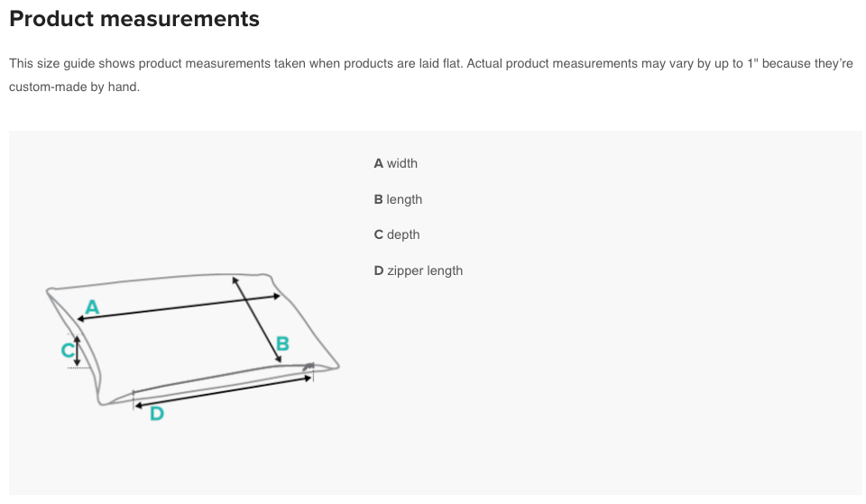Image resolution: width=866 pixels, height=504 pixels.
Task: Click the bold 'D' in the legend
Action: [378, 270]
